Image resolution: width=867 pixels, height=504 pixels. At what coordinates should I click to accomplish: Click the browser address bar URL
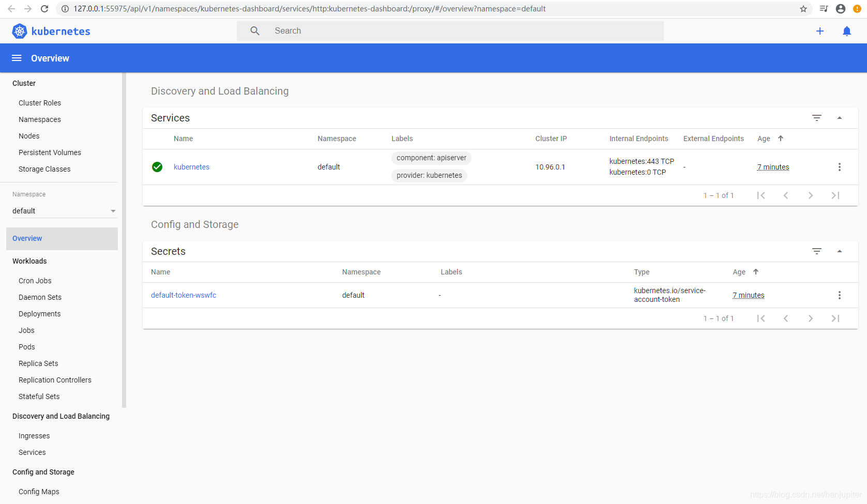310,9
